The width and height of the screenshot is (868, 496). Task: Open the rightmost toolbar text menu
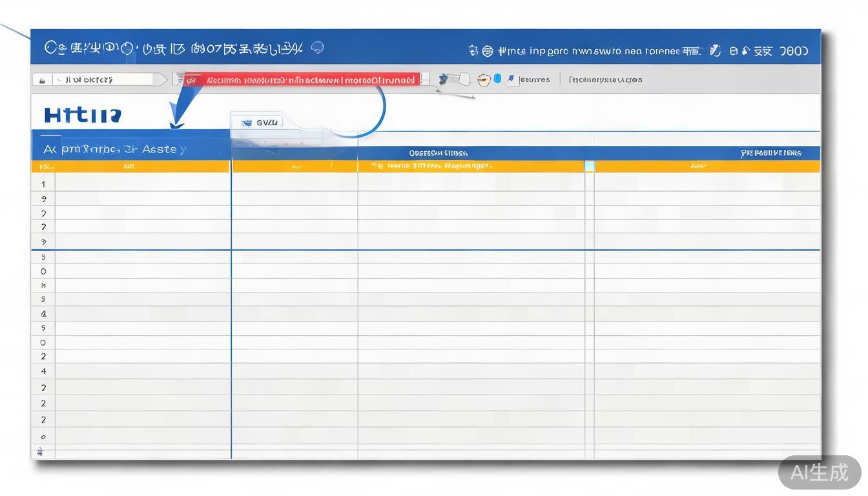[605, 80]
